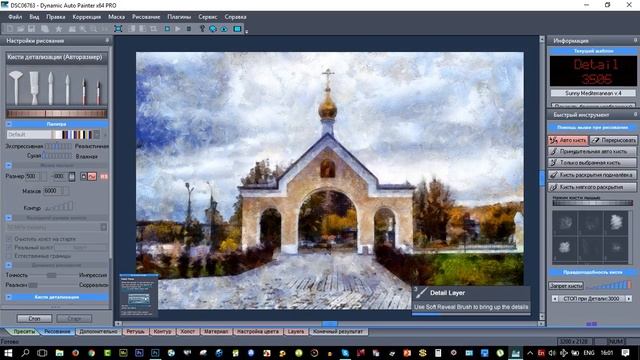Click the volume tray icon

tap(552, 353)
